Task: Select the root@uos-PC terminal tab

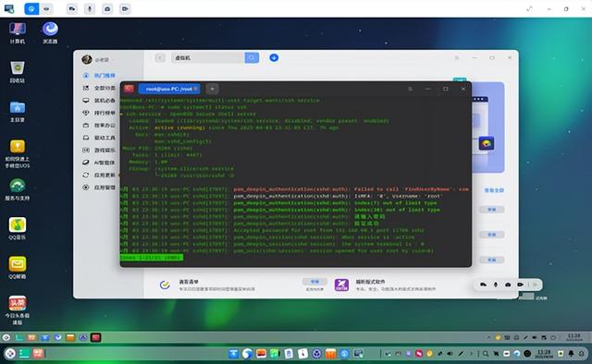Action: [x=169, y=89]
